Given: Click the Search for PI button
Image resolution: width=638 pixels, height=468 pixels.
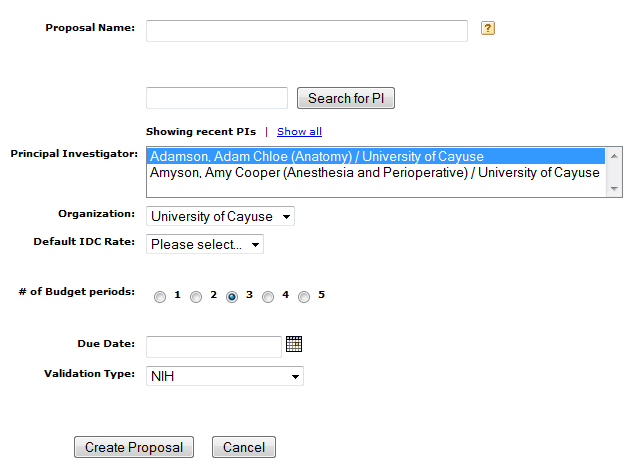Looking at the screenshot, I should (x=346, y=98).
